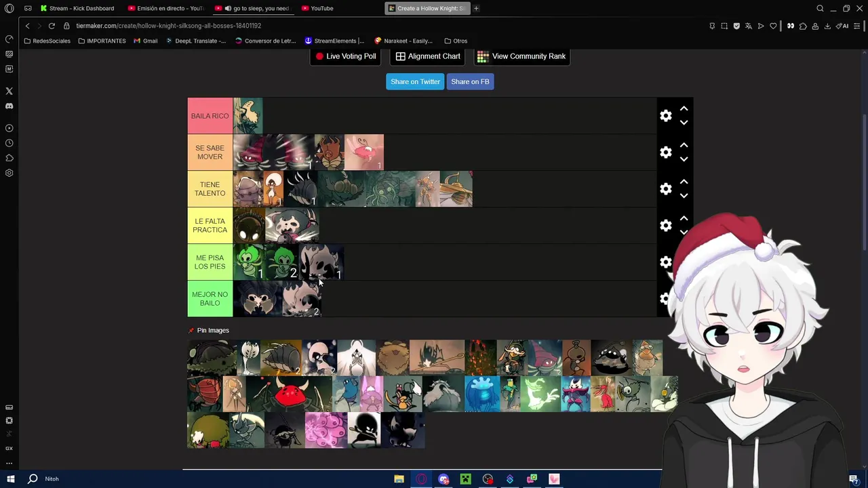The height and width of the screenshot is (488, 868).
Task: Open IMPORTANTES bookmarks folder
Action: (102, 41)
